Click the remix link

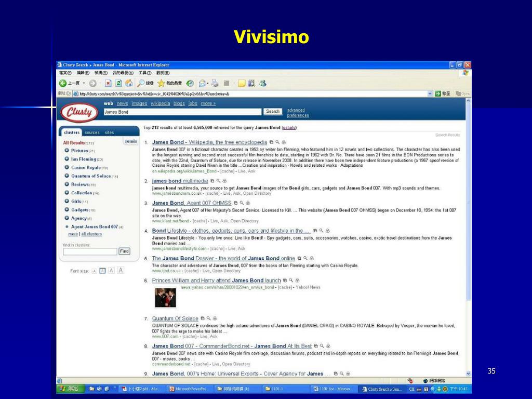131,141
